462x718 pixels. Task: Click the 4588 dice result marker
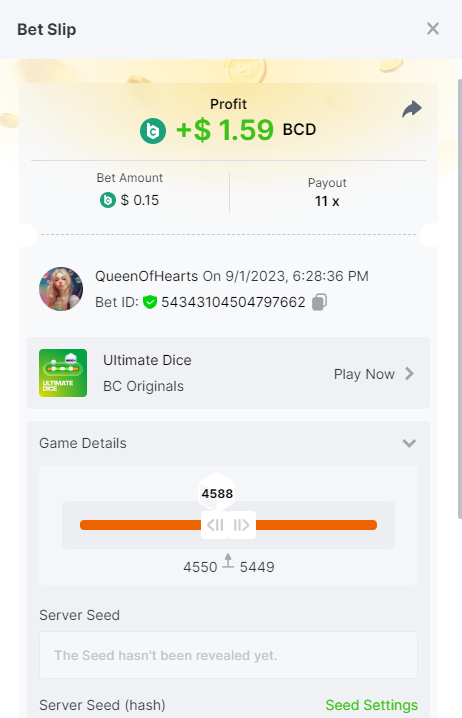[217, 493]
